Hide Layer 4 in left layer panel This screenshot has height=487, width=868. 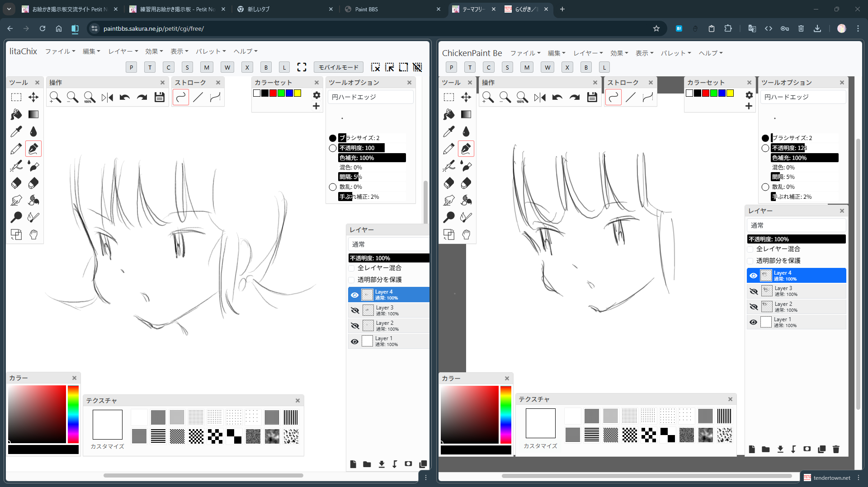point(355,295)
